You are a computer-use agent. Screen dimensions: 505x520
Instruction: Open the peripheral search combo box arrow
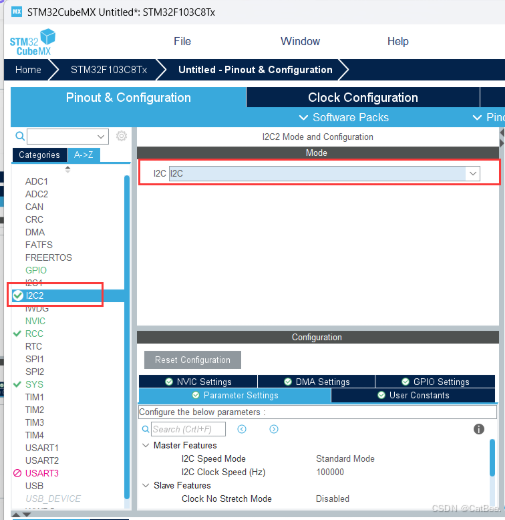coord(101,136)
